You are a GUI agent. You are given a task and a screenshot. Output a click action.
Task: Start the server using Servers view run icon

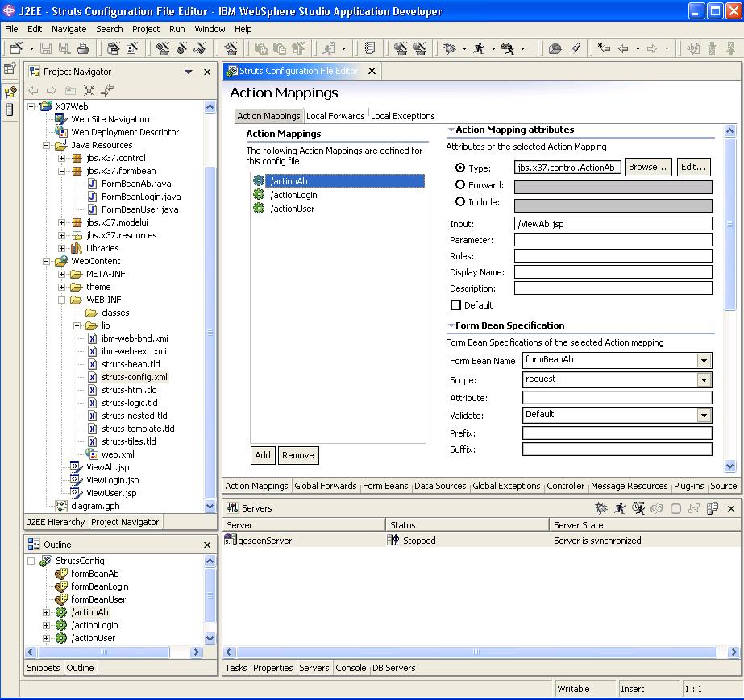click(620, 508)
